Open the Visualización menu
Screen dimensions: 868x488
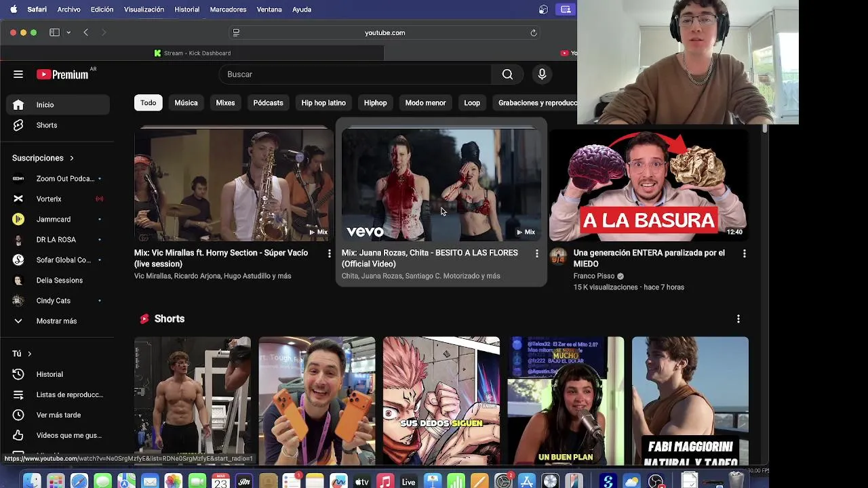click(144, 9)
